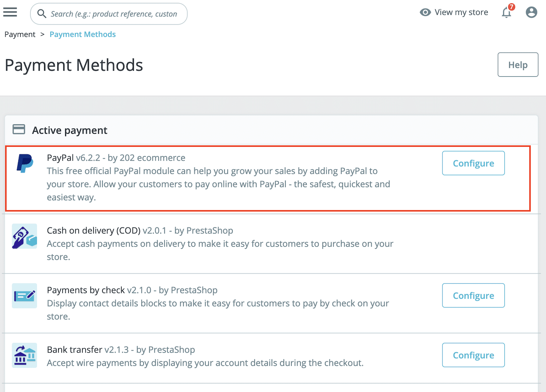This screenshot has width=546, height=392.
Task: Click the View my store eye icon
Action: tap(425, 12)
